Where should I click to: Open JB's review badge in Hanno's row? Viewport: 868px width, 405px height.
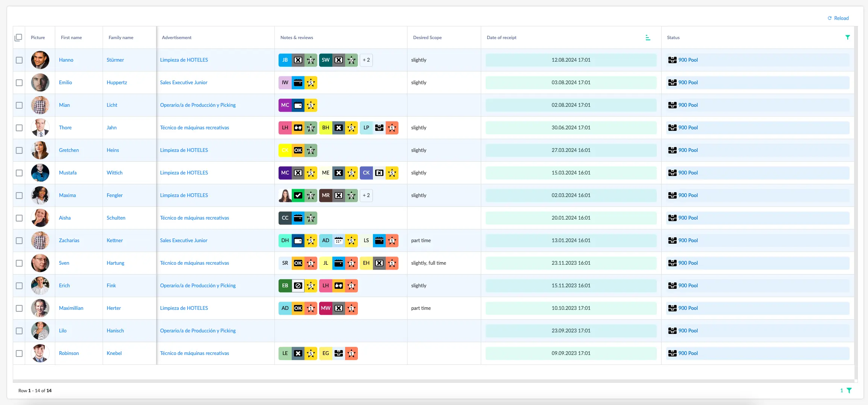tap(285, 60)
